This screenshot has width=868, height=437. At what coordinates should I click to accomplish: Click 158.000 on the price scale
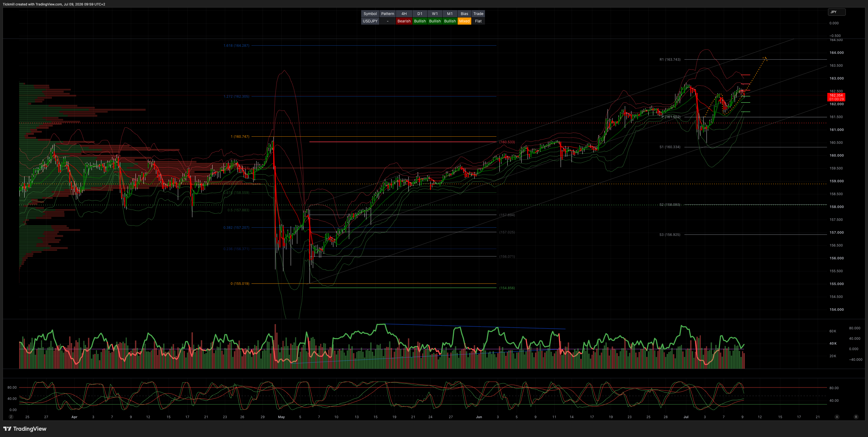836,207
